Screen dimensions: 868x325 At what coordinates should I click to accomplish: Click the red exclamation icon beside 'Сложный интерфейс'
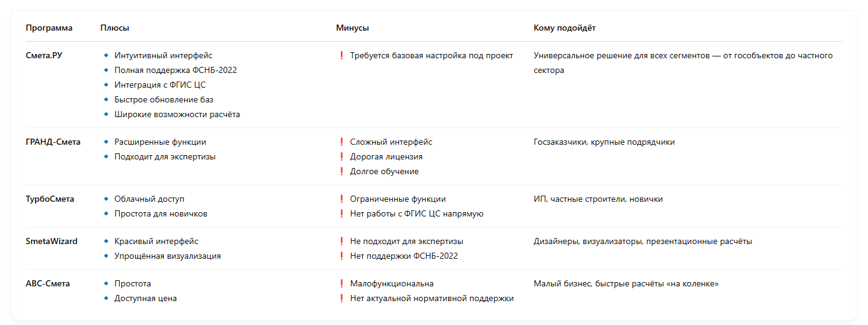[x=341, y=142]
